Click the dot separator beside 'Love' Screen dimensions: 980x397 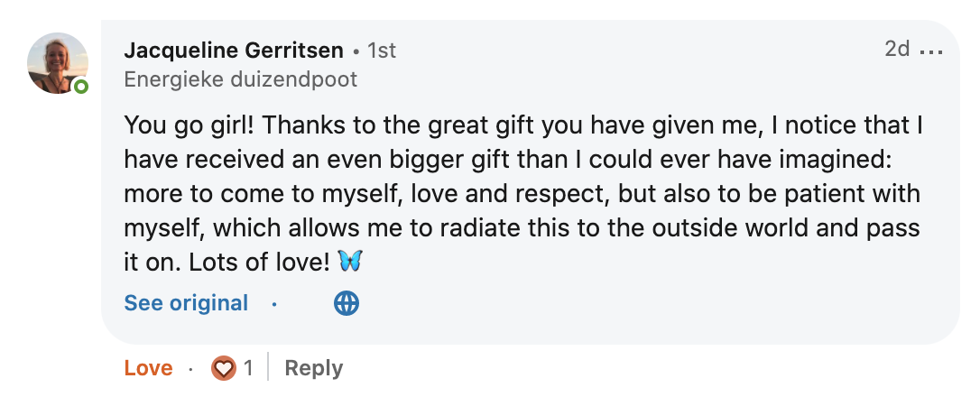[x=190, y=369]
